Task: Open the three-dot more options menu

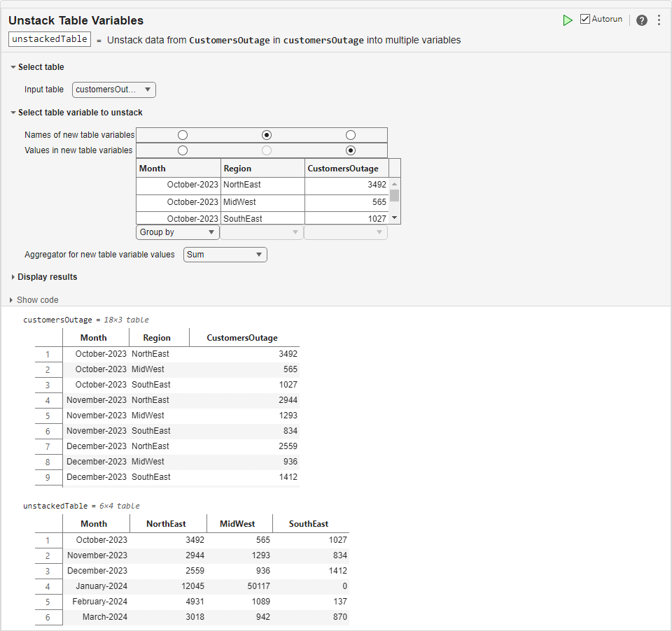Action: (659, 20)
